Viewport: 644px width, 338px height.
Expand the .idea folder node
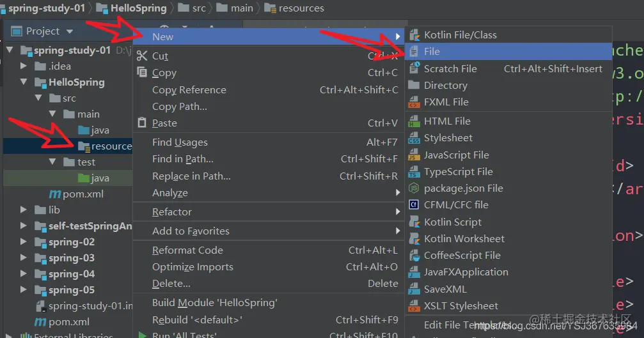(x=24, y=66)
